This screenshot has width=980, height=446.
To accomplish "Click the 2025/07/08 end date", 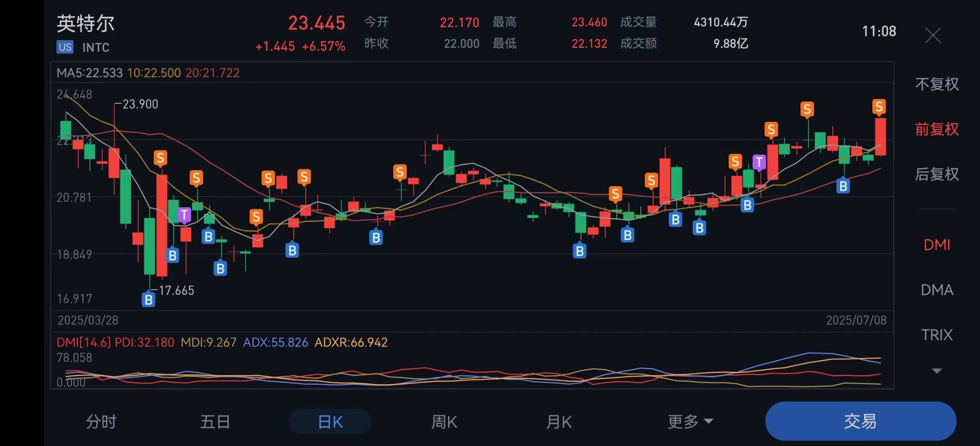I will point(856,320).
